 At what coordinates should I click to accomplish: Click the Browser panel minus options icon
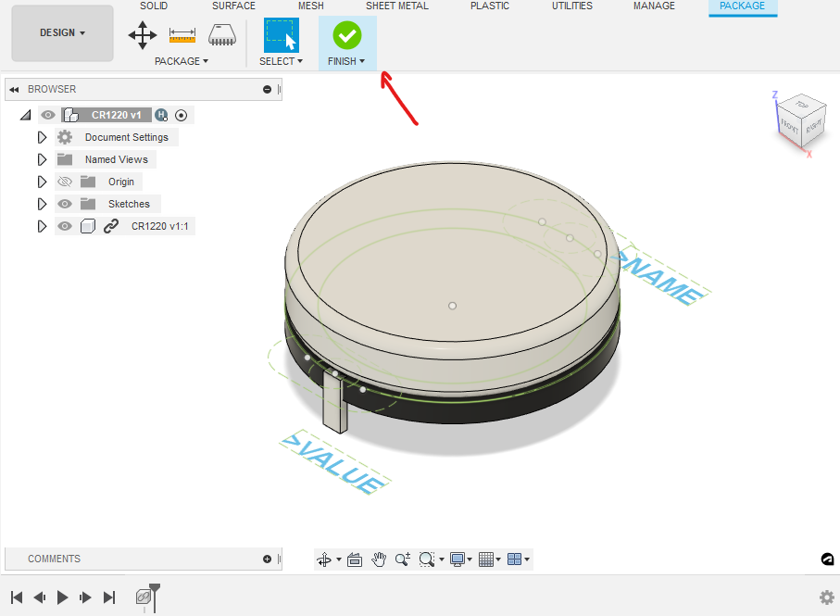267,90
